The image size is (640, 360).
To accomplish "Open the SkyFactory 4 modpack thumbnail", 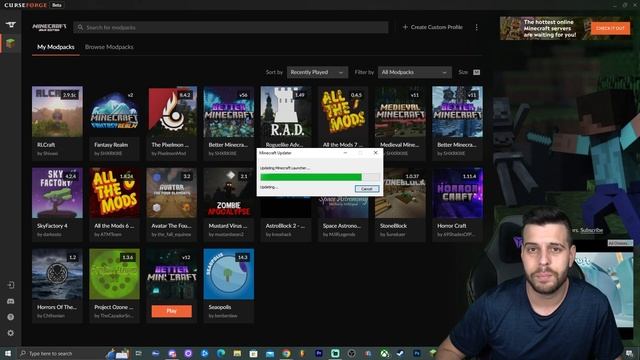I will click(57, 193).
